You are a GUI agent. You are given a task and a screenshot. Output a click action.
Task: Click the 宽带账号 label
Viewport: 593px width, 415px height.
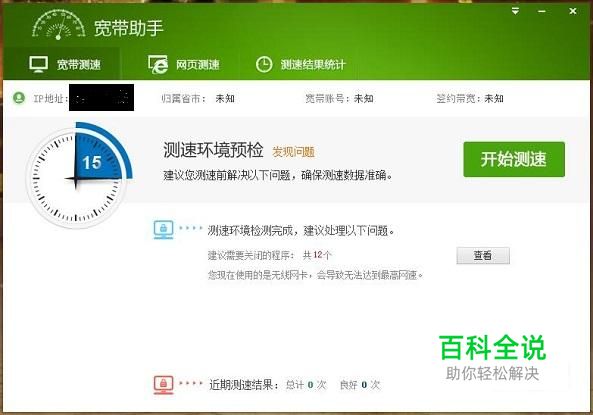click(328, 99)
